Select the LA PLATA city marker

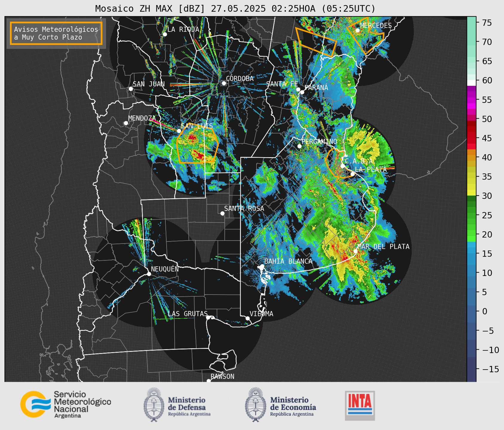353,174
